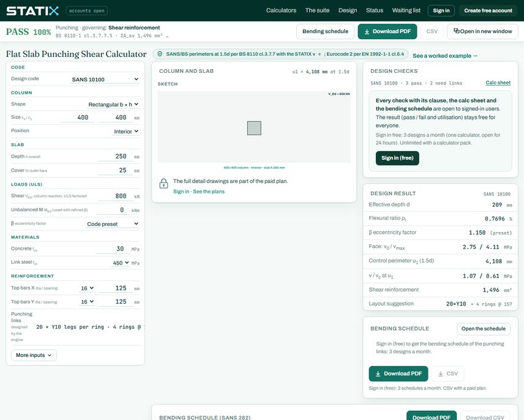The width and height of the screenshot is (524, 420).
Task: Focus the Cover to outer bars field
Action: (x=116, y=170)
